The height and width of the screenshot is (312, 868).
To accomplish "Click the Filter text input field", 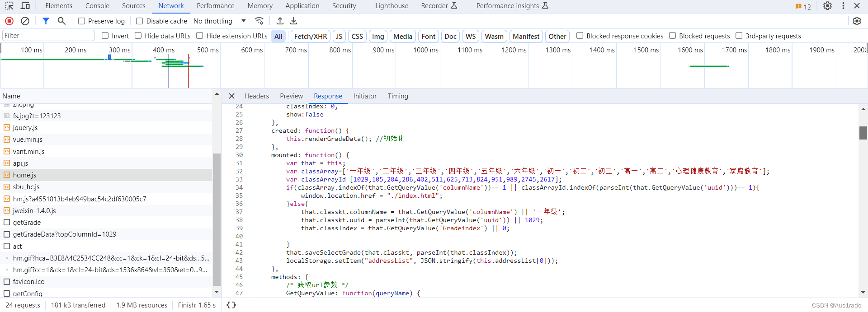I will (x=48, y=36).
